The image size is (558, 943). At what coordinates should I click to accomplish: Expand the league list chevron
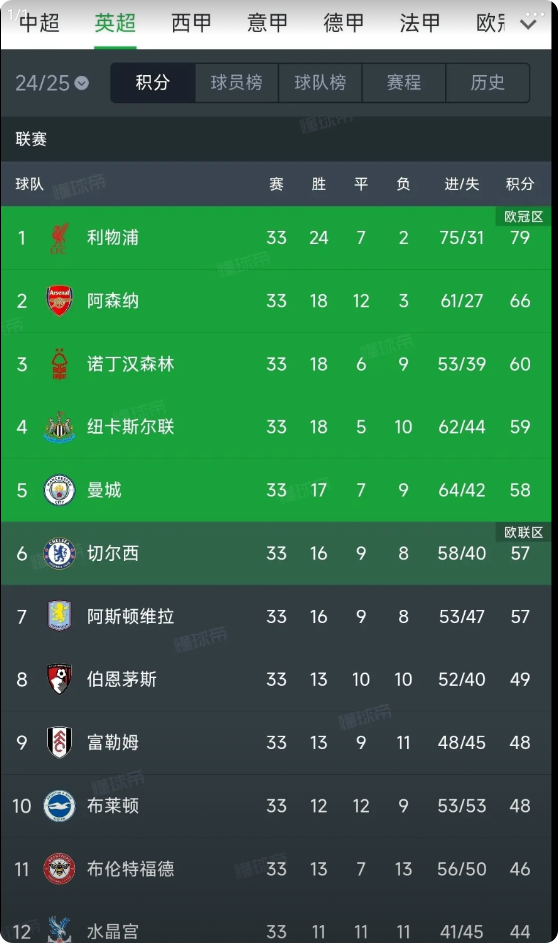pos(528,24)
